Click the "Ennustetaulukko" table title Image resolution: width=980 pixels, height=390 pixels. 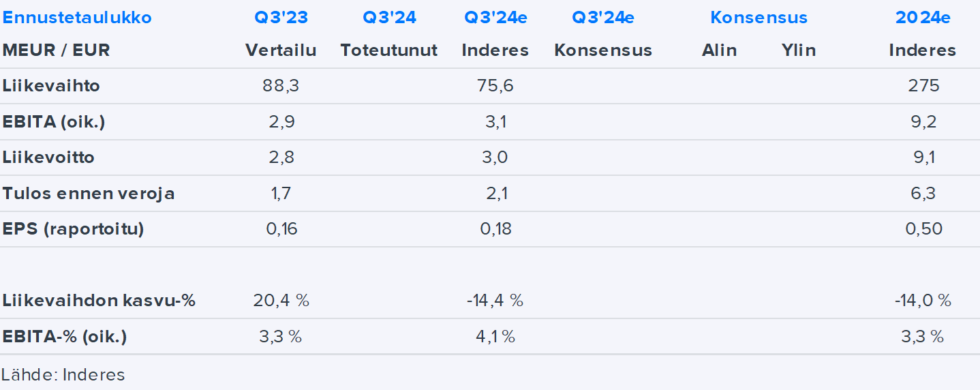[x=77, y=18]
